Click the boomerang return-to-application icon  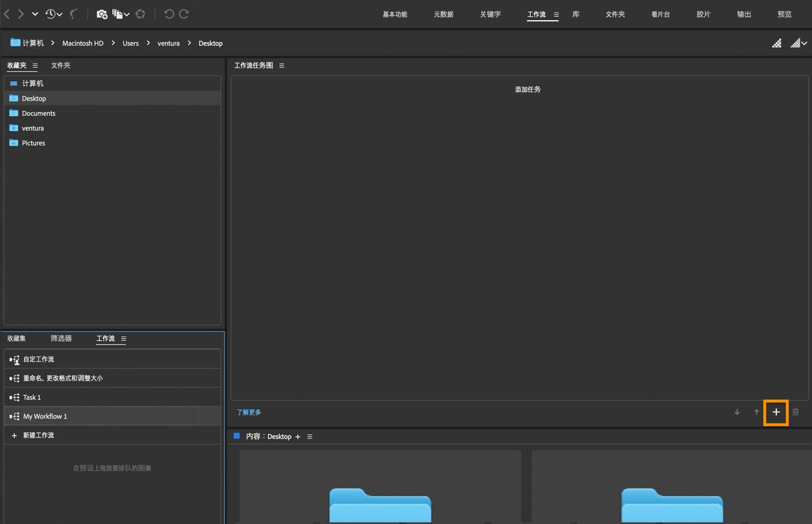click(73, 14)
